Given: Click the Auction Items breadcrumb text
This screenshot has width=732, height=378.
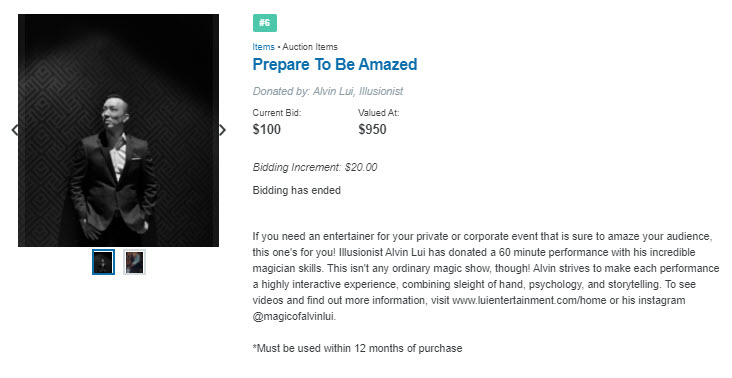Looking at the screenshot, I should click(x=310, y=47).
